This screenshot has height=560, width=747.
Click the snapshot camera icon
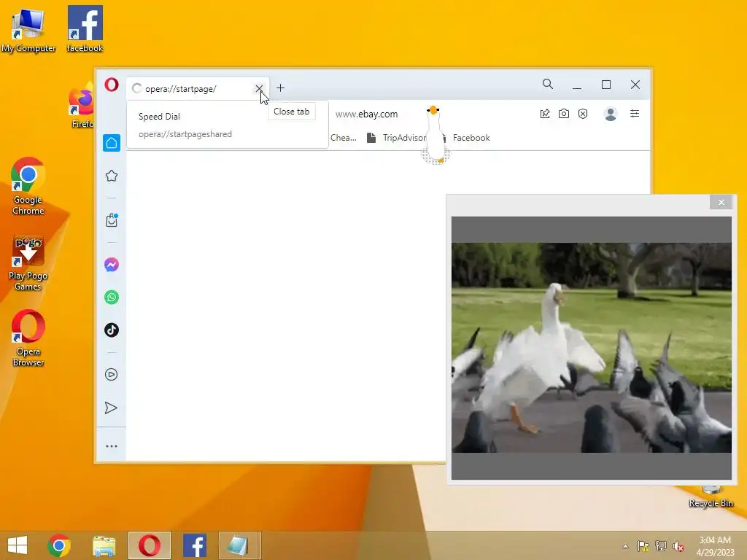[564, 114]
